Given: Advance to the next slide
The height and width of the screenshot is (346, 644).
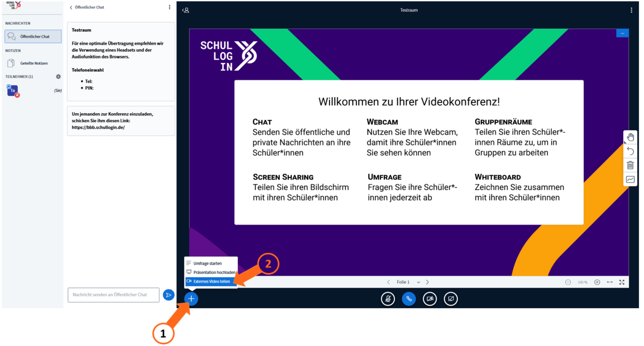Looking at the screenshot, I should pos(428,282).
